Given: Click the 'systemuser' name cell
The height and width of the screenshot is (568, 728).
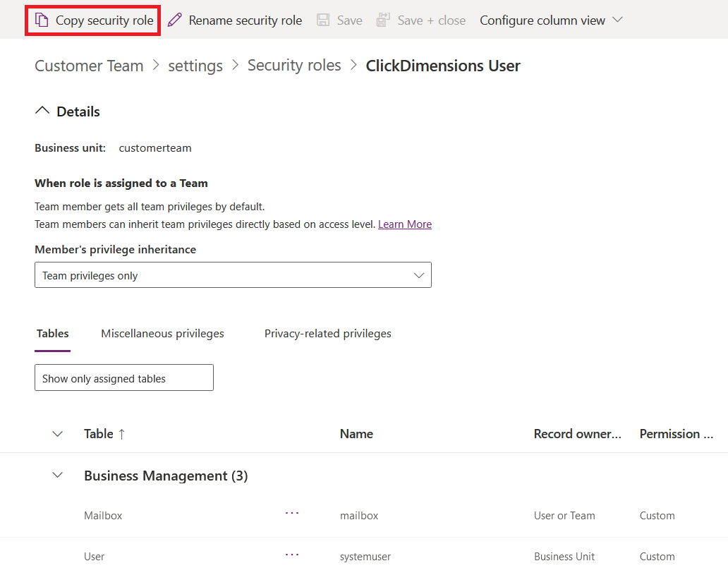Looking at the screenshot, I should point(365,557).
